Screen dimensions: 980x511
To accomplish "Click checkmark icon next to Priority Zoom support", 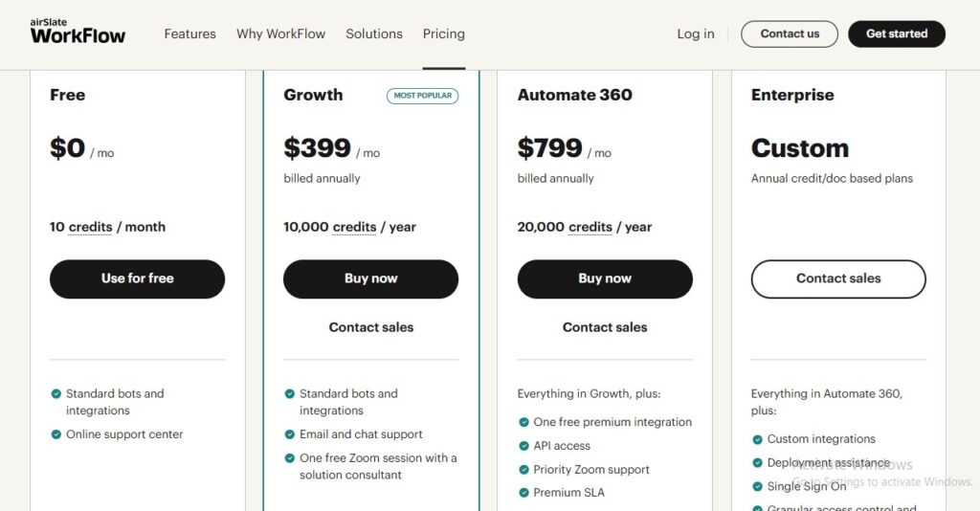I will [523, 470].
